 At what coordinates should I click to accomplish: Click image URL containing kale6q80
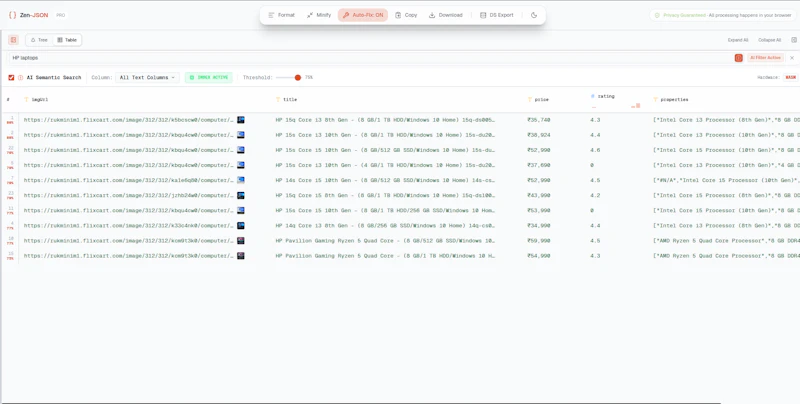click(129, 180)
